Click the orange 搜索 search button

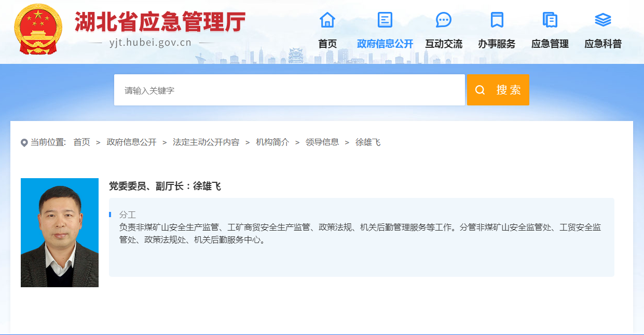click(498, 90)
